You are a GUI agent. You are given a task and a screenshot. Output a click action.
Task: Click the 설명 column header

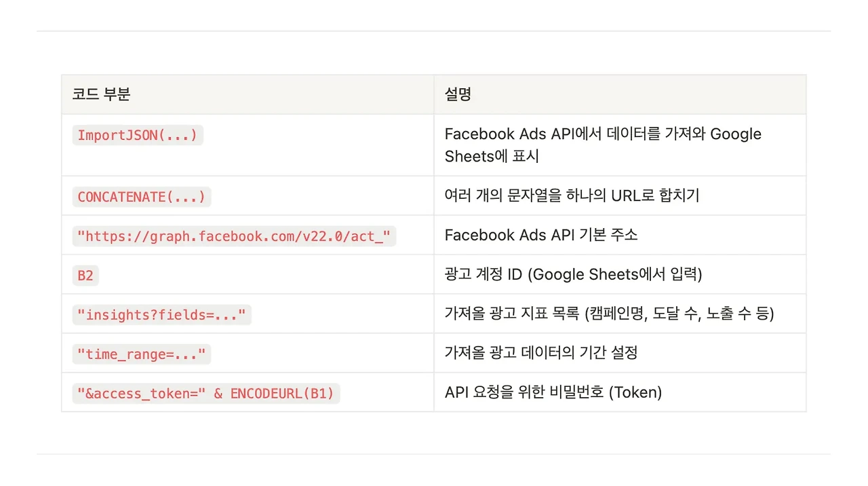[x=458, y=94]
